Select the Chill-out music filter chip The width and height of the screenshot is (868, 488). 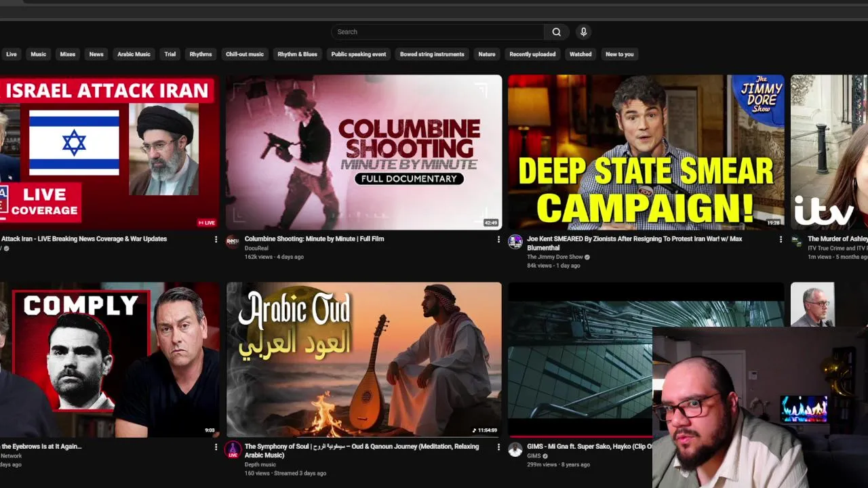pos(245,54)
